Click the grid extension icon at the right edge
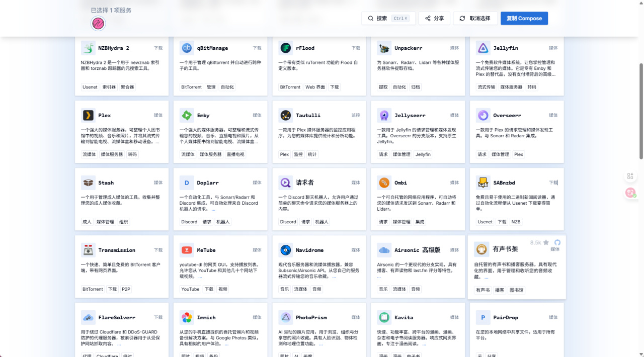Viewport: 644px width, 357px height. coord(630,176)
